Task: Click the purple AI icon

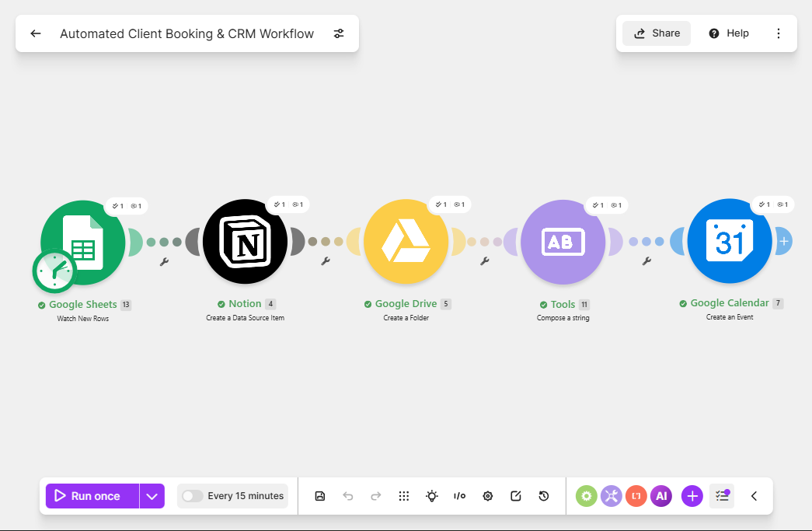Action: (661, 496)
